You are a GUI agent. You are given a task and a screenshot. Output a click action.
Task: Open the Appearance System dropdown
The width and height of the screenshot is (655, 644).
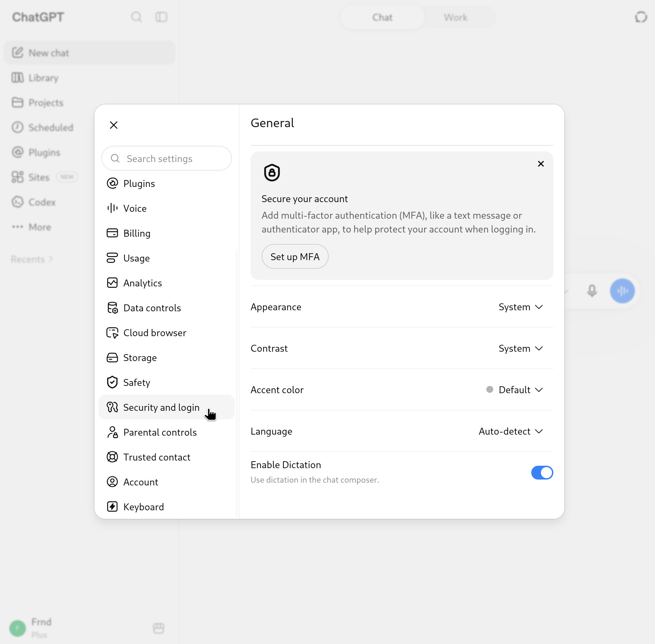coord(521,307)
